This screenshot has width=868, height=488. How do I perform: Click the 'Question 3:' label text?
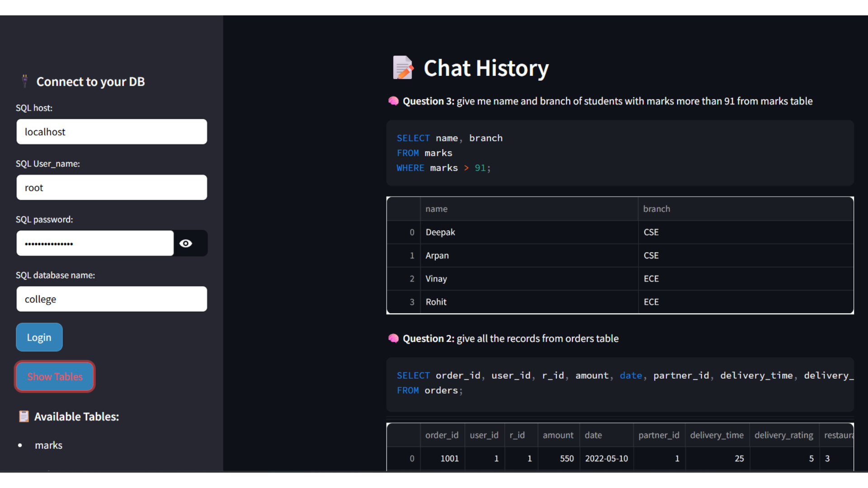pyautogui.click(x=428, y=101)
